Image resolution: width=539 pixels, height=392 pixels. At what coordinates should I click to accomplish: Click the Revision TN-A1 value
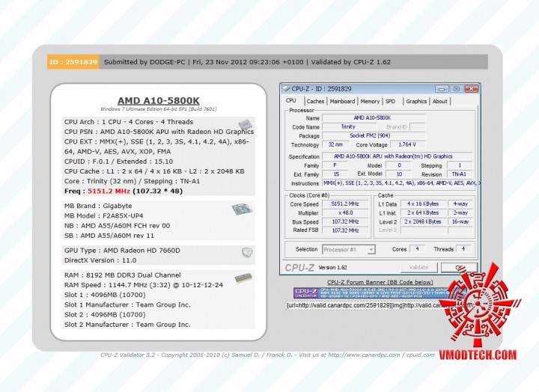460,174
